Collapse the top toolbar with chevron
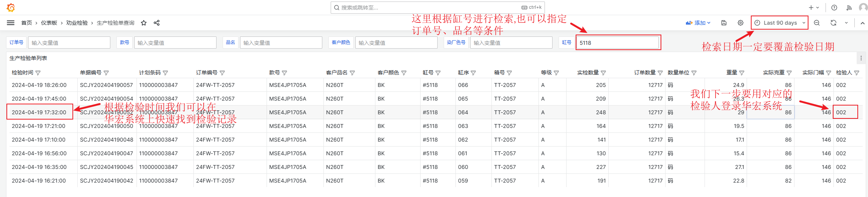 click(862, 23)
